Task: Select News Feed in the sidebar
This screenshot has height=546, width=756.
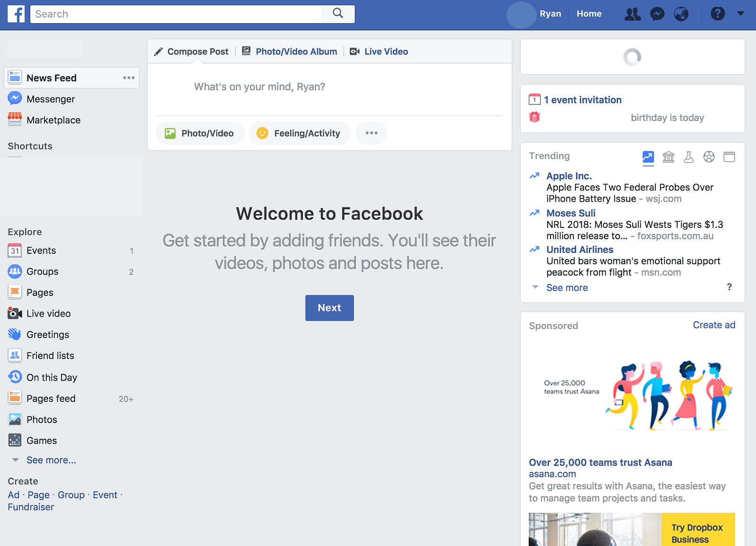Action: [x=72, y=78]
